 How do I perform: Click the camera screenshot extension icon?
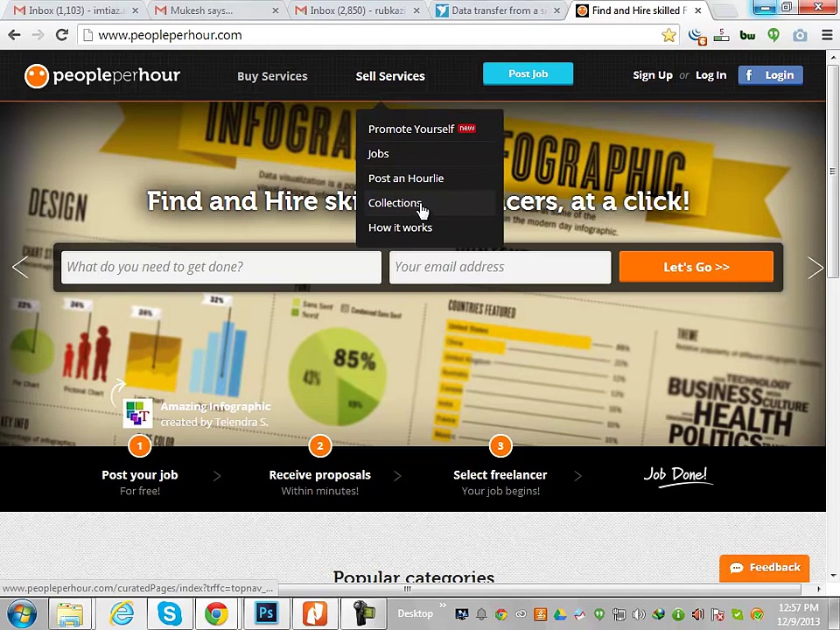pyautogui.click(x=800, y=35)
